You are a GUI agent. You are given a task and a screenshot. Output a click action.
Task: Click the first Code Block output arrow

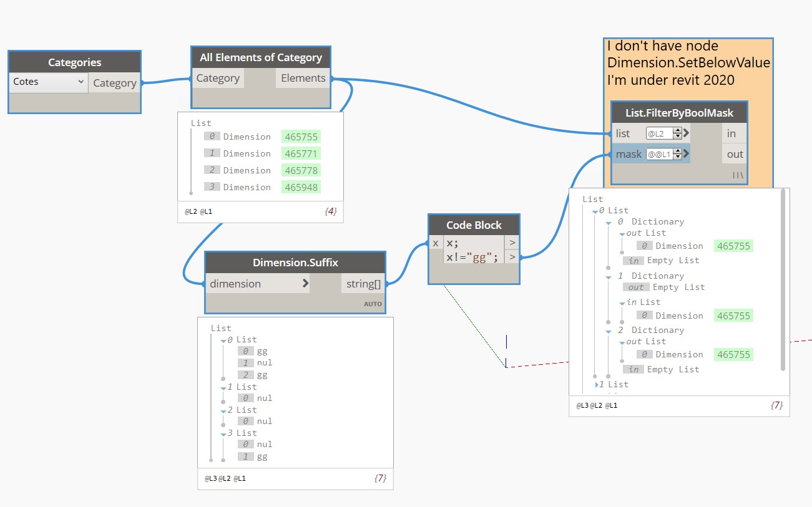512,243
